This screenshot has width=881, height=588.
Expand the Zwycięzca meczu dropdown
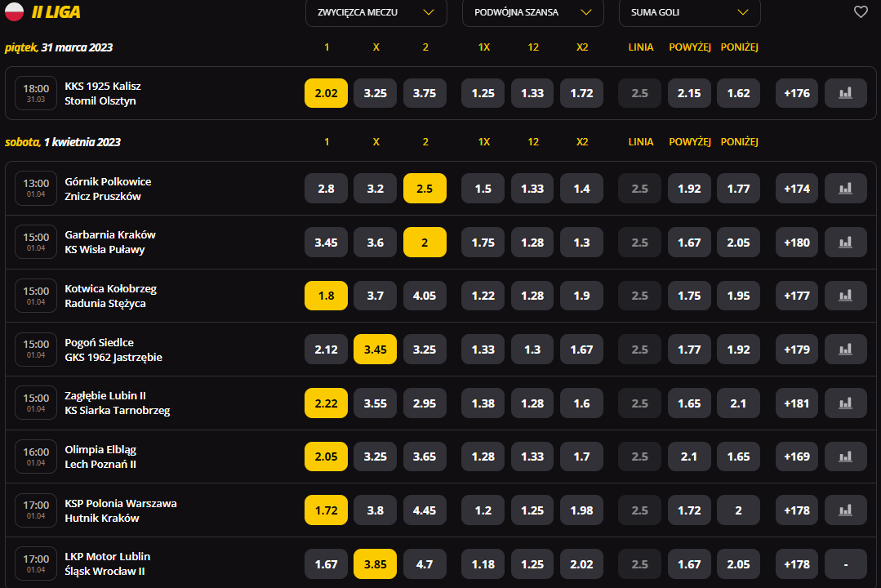(x=376, y=12)
